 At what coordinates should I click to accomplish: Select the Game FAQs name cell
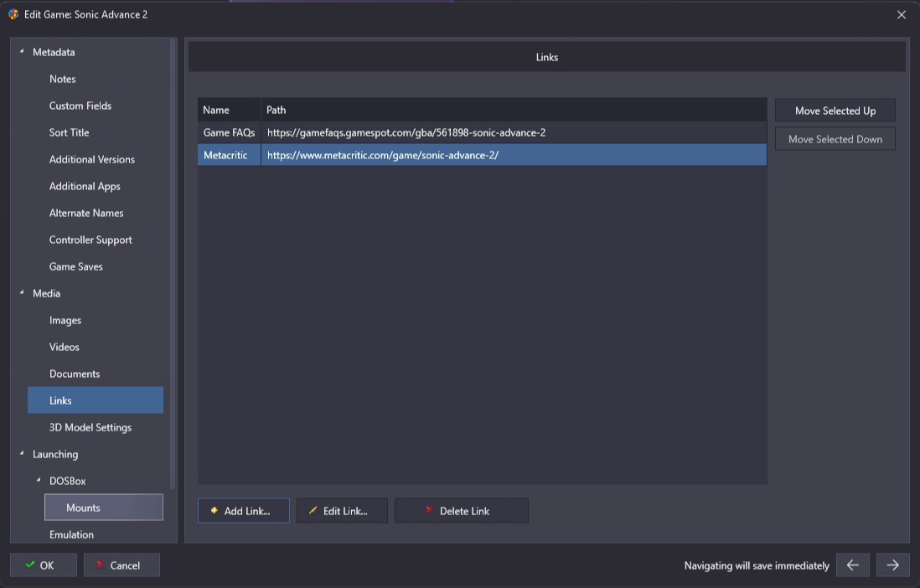click(x=229, y=132)
